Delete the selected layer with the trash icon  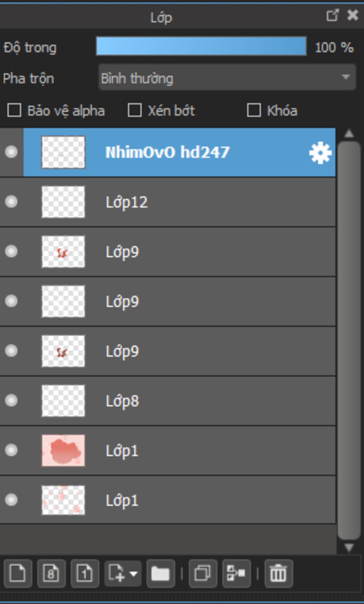pos(279,573)
